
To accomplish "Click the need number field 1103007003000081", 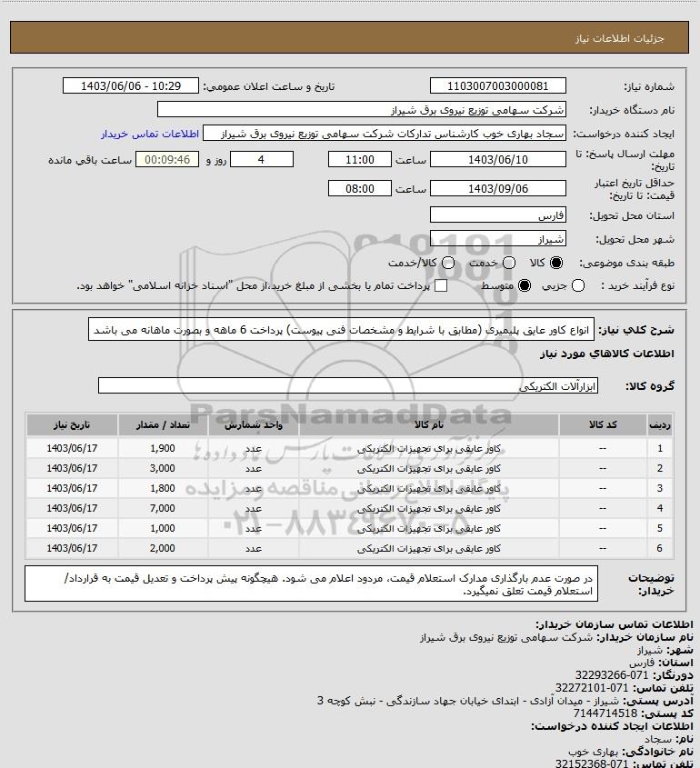I will (497, 85).
